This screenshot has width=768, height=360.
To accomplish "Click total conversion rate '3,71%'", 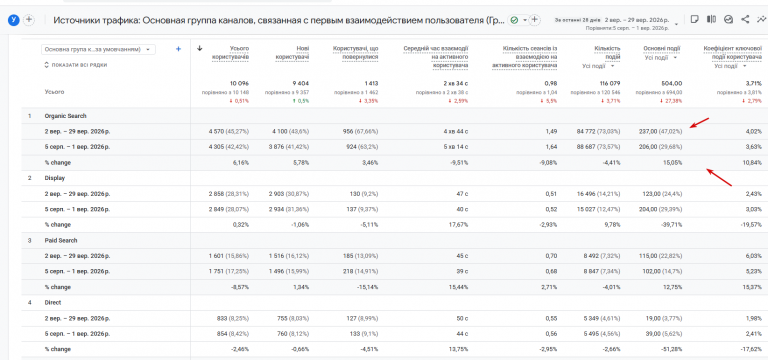I will [754, 83].
